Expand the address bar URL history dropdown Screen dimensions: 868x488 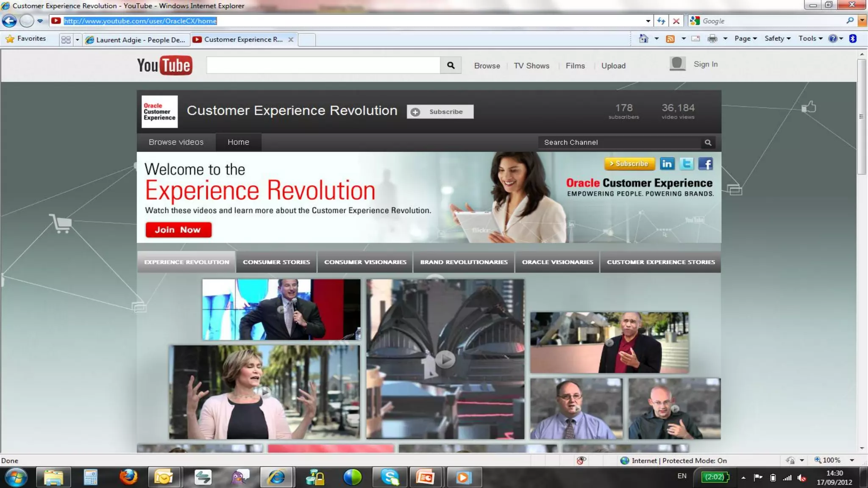coord(648,21)
